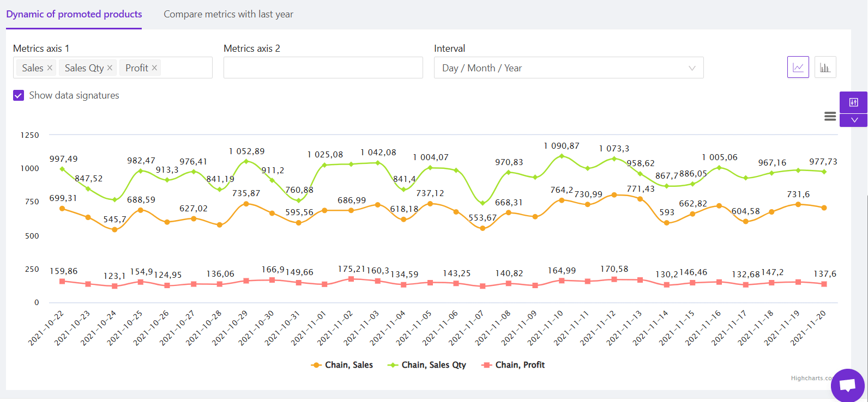Screen dimensions: 868x402
Task: Toggle Chain, Sales Qty legend item
Action: (427, 365)
